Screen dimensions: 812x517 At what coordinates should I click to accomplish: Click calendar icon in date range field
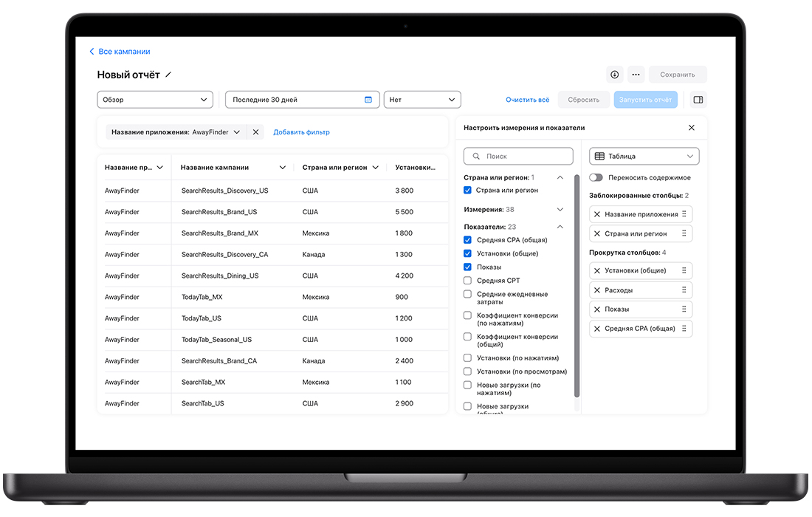[368, 100]
